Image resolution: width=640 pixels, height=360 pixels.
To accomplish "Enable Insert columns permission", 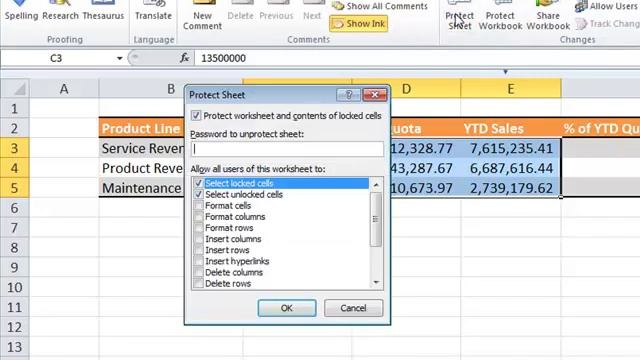I will click(198, 239).
